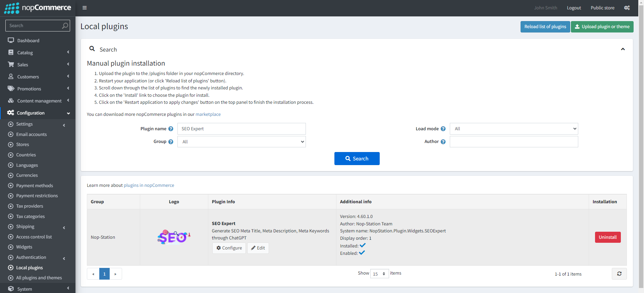This screenshot has width=644, height=293.
Task: Click the blue Search button
Action: coord(357,158)
